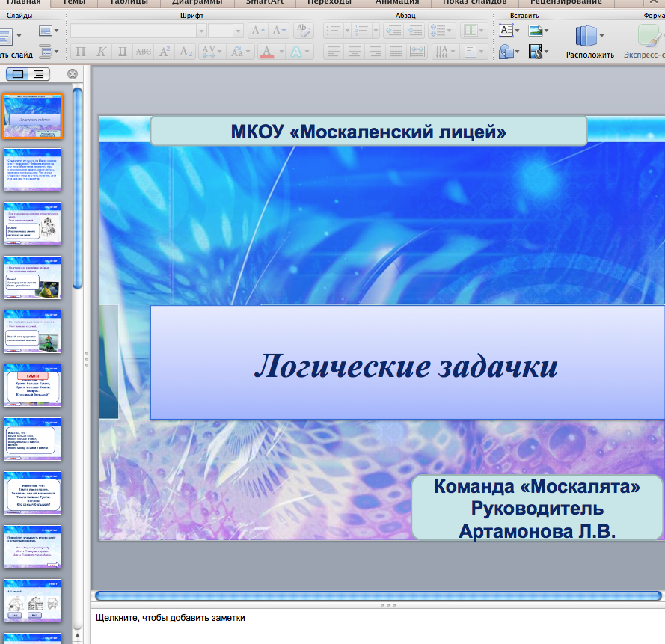The width and height of the screenshot is (665, 644).
Task: Select the second slide thumbnail with text
Action: click(33, 170)
